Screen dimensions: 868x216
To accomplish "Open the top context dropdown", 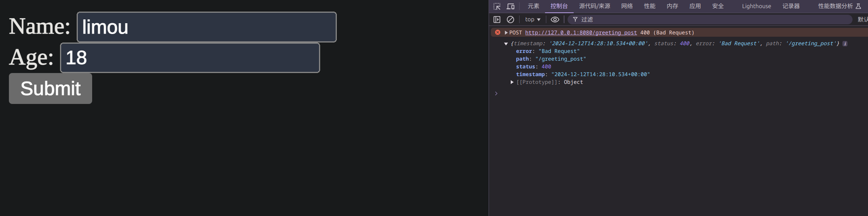I will pyautogui.click(x=532, y=19).
